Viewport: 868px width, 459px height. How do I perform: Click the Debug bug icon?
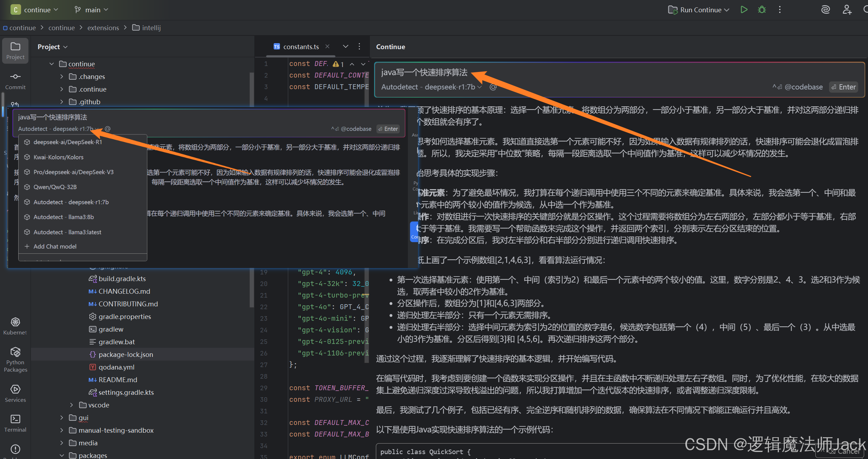pos(762,10)
